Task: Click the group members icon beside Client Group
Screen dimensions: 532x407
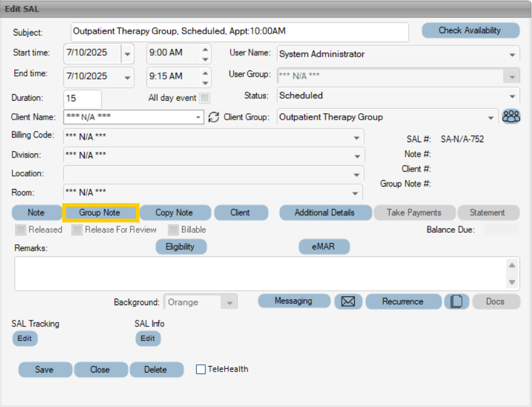Action: 511,117
